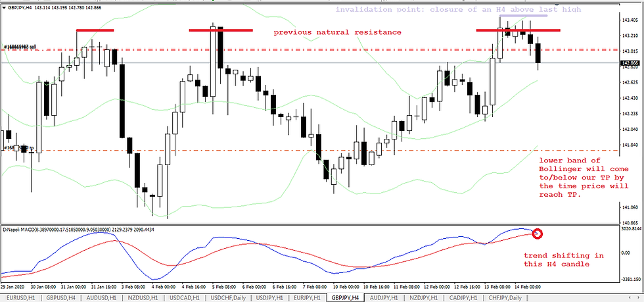Select the 'previous natural resistance' text annotation
Viewport: 644px width, 302px height.
coord(338,32)
